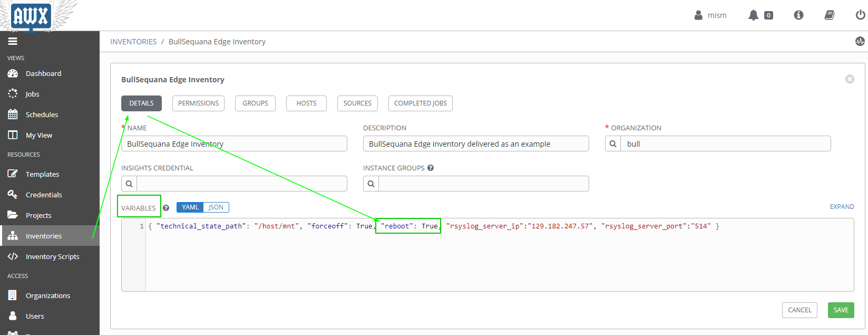
Task: Open Projects page
Action: coord(38,215)
